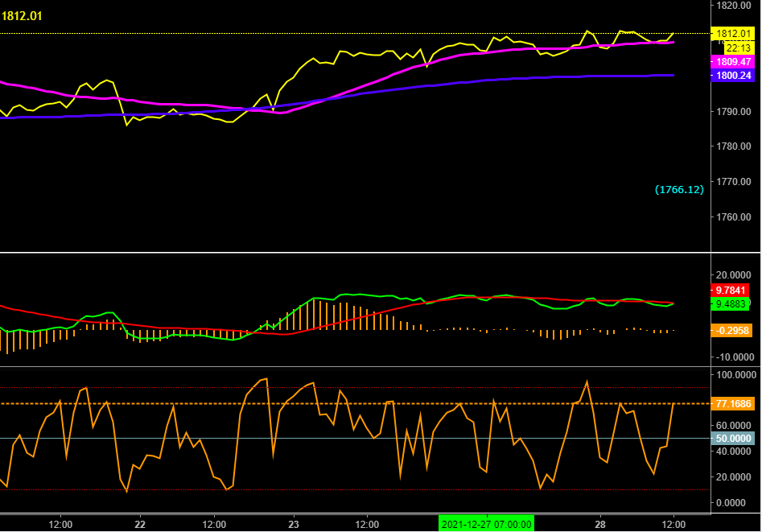
Task: Select the orange 77.1686 oscillator value tag
Action: coord(733,403)
